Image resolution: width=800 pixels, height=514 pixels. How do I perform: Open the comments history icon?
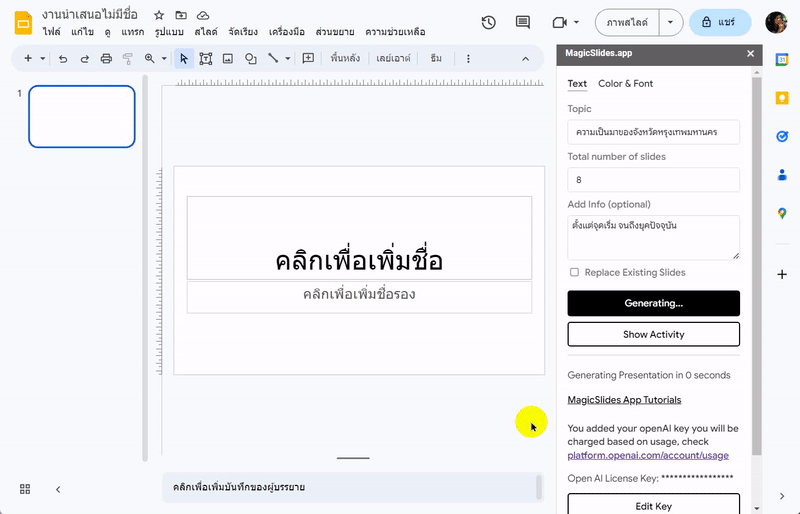click(522, 22)
